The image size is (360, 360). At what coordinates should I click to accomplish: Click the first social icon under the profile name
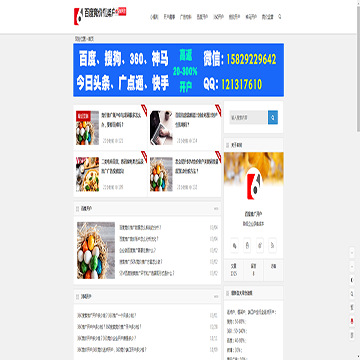coord(235,245)
